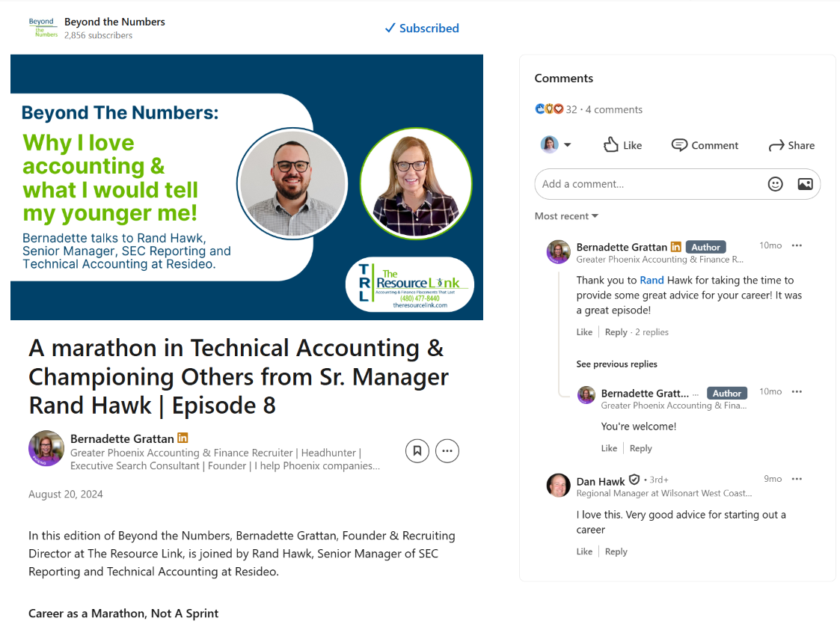Open author name Bernadette Grattan under title
This screenshot has height=624, width=840.
coord(122,439)
